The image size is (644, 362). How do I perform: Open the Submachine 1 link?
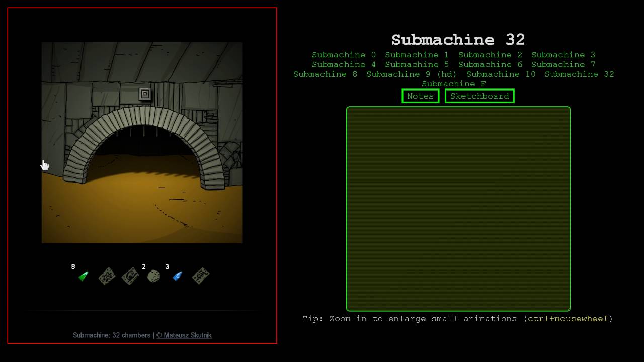coord(417,55)
